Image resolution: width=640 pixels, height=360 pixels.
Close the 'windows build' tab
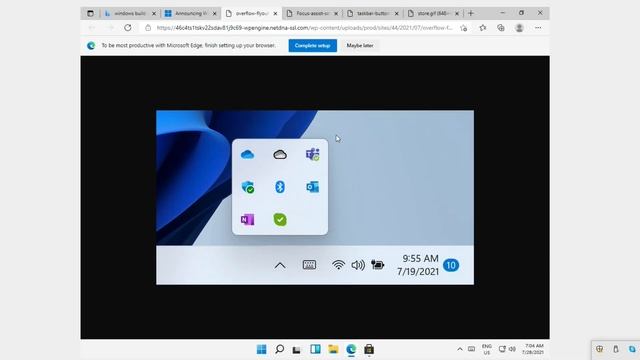pos(154,13)
